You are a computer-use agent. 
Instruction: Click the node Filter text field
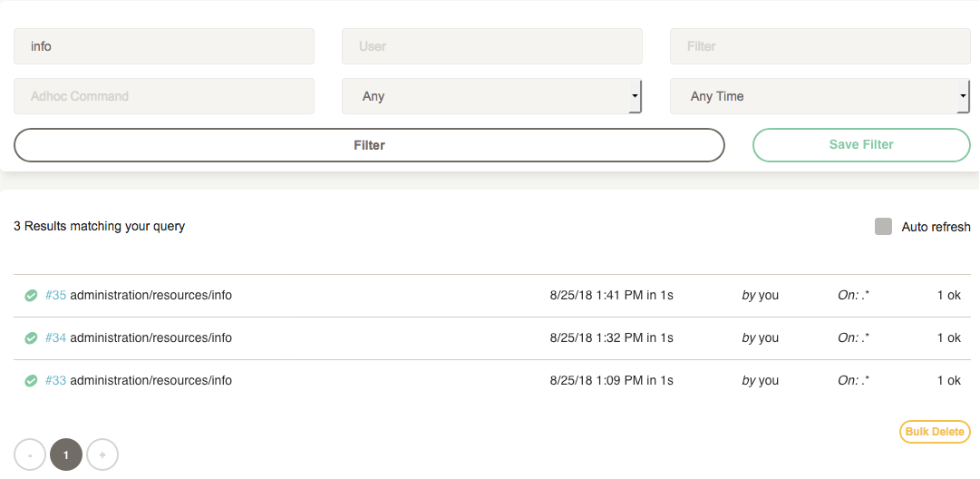click(820, 46)
